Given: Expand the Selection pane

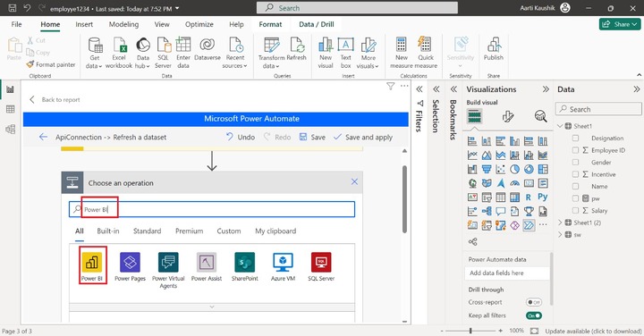Looking at the screenshot, I should (x=436, y=89).
